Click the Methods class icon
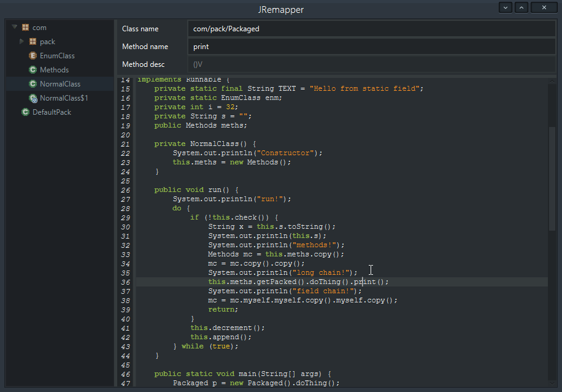 tap(33, 70)
